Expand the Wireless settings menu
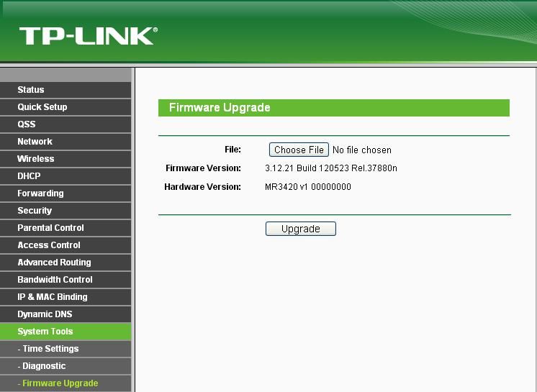The height and width of the screenshot is (392, 537). [x=36, y=159]
